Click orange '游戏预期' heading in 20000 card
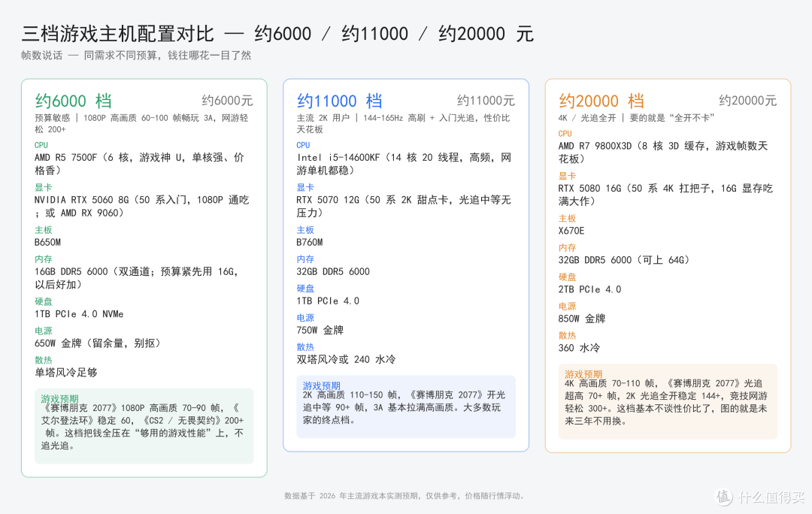Screen dimensions: 812x514 [583, 373]
